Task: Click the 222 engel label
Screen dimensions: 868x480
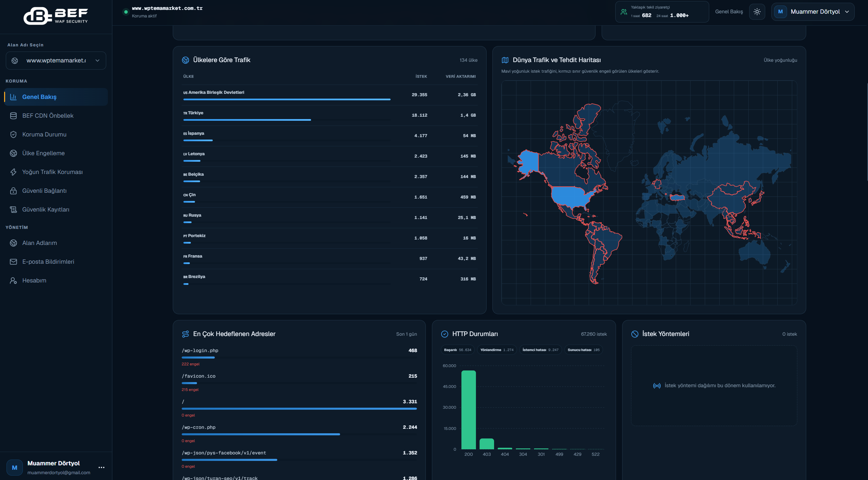Action: (191, 364)
